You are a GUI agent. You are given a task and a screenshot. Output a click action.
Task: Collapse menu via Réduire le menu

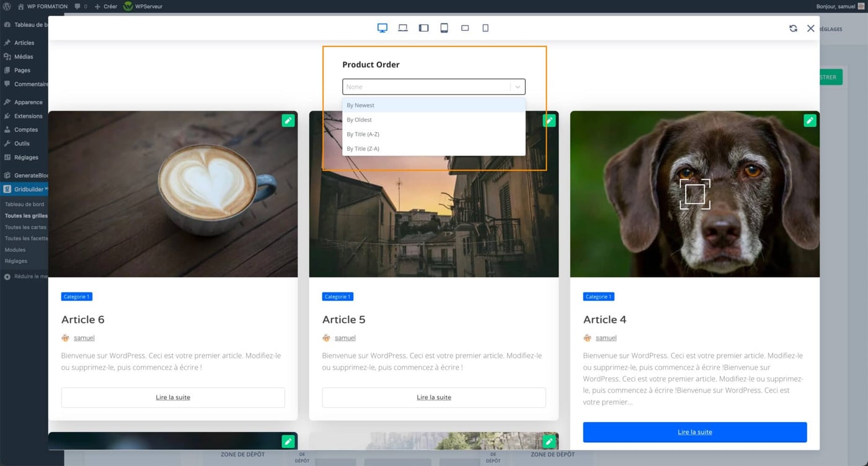click(x=27, y=276)
